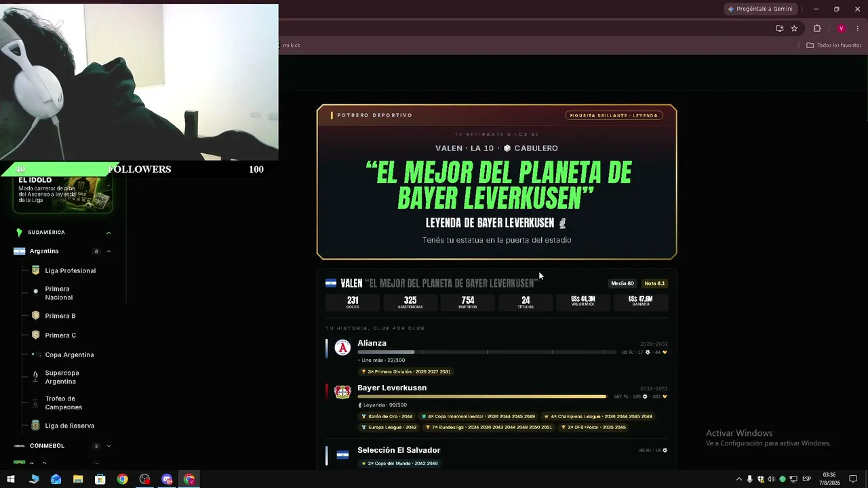868x488 pixels.
Task: Click the El Salvador flag beside Selección
Action: 342,455
